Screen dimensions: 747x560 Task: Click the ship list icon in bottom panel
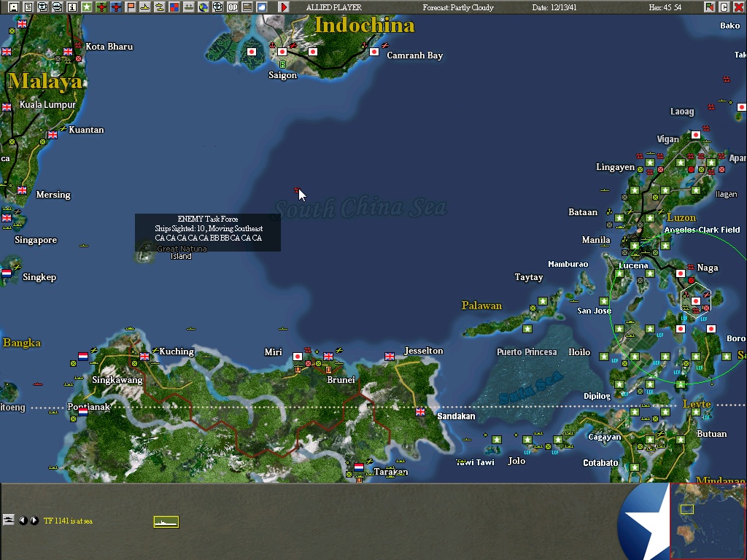[9, 520]
